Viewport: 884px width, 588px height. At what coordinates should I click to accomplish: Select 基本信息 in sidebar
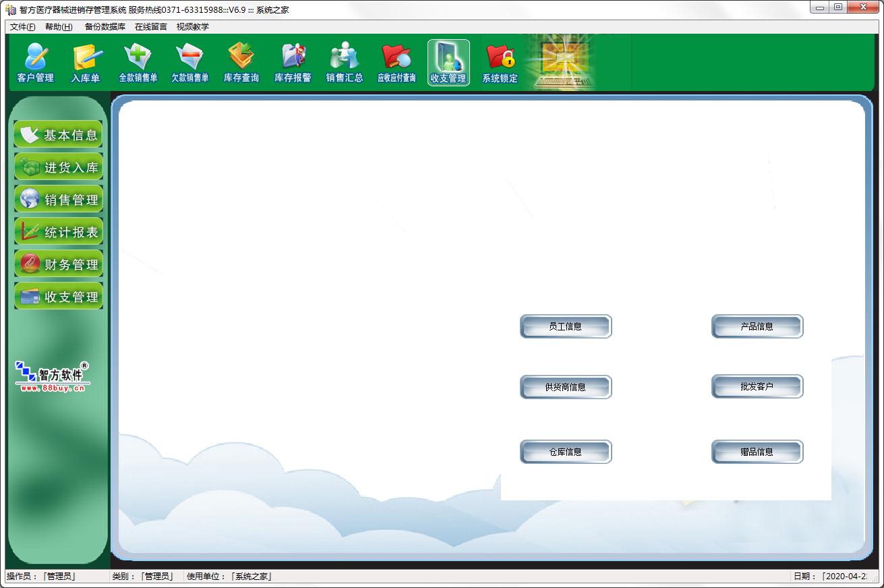pyautogui.click(x=59, y=135)
